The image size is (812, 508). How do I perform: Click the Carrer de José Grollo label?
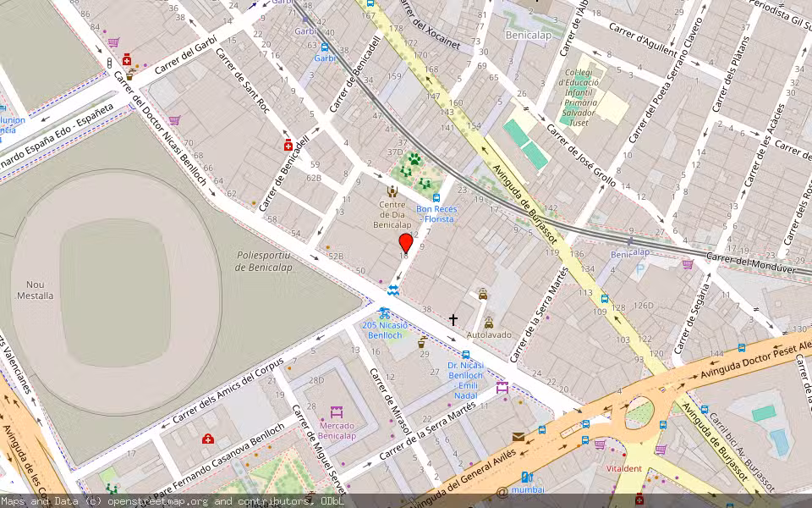coord(581,156)
